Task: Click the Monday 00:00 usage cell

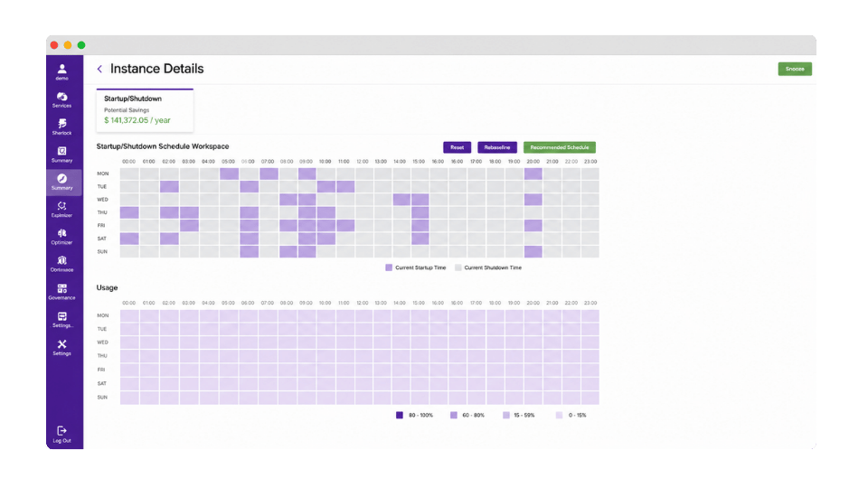Action: 129,316
